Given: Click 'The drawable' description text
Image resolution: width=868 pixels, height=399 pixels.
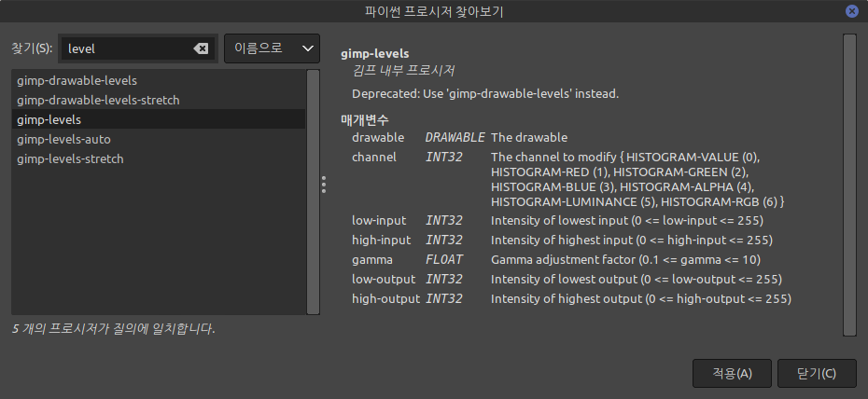Looking at the screenshot, I should [529, 137].
